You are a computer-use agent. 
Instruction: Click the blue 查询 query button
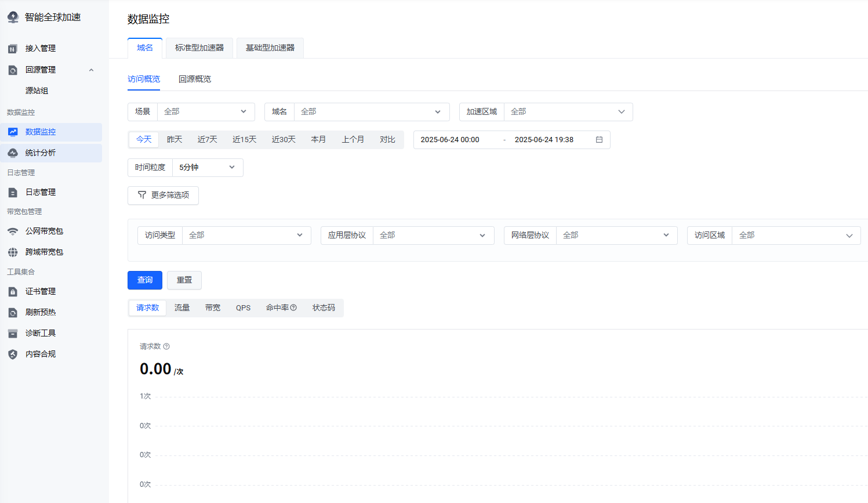point(144,280)
